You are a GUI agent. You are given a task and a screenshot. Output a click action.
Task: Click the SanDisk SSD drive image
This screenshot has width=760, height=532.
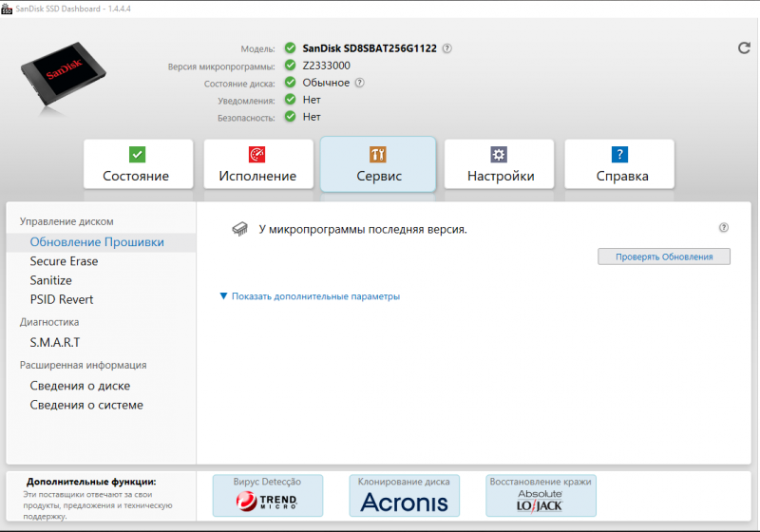coord(63,75)
